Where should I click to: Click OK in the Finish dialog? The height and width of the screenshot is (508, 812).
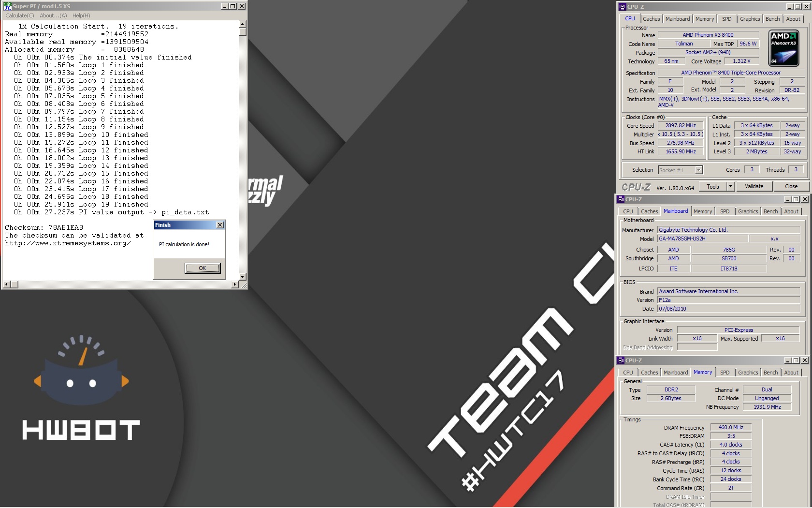tap(203, 268)
